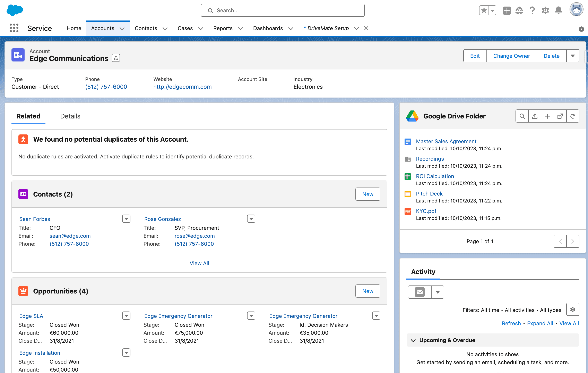Select the Activity tab

[x=423, y=272]
